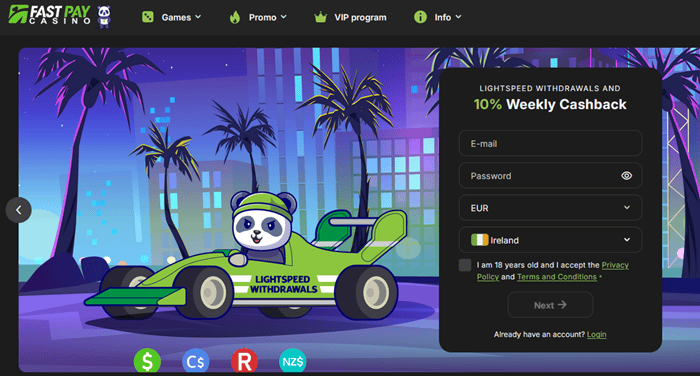Check the 18 years old agreement checkbox

point(465,265)
